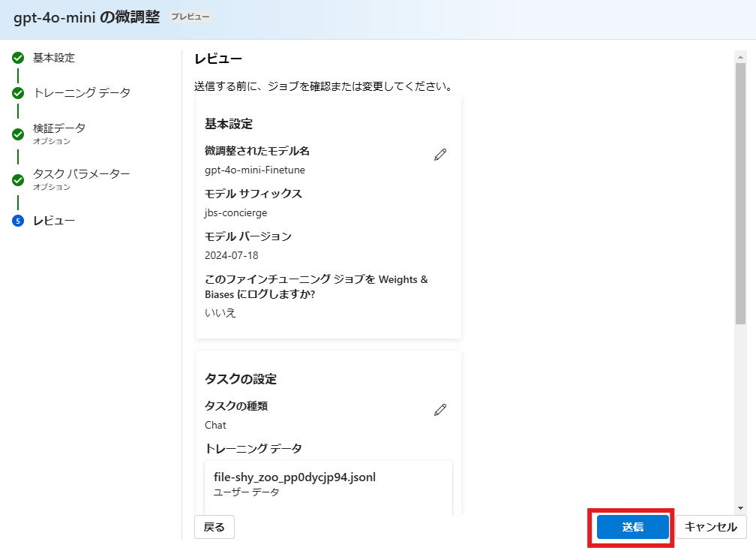Click the vertical scrollbar thumb
Screen dimensions: 756x548
740,193
